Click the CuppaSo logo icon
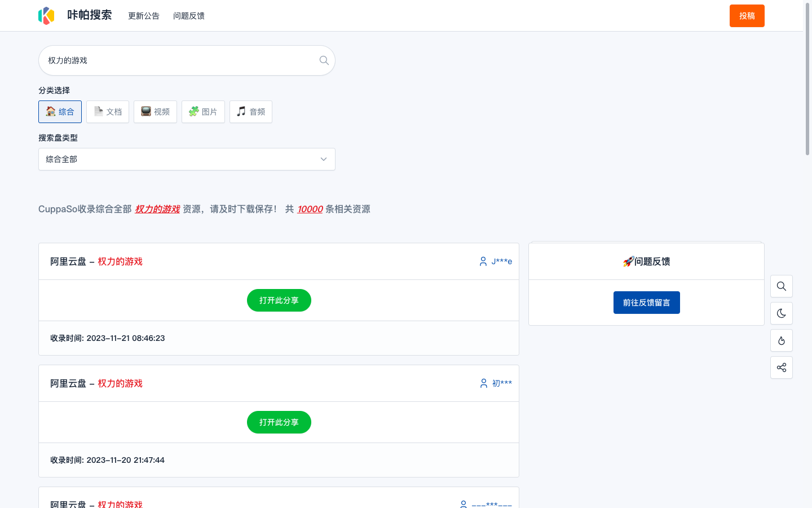 46,16
